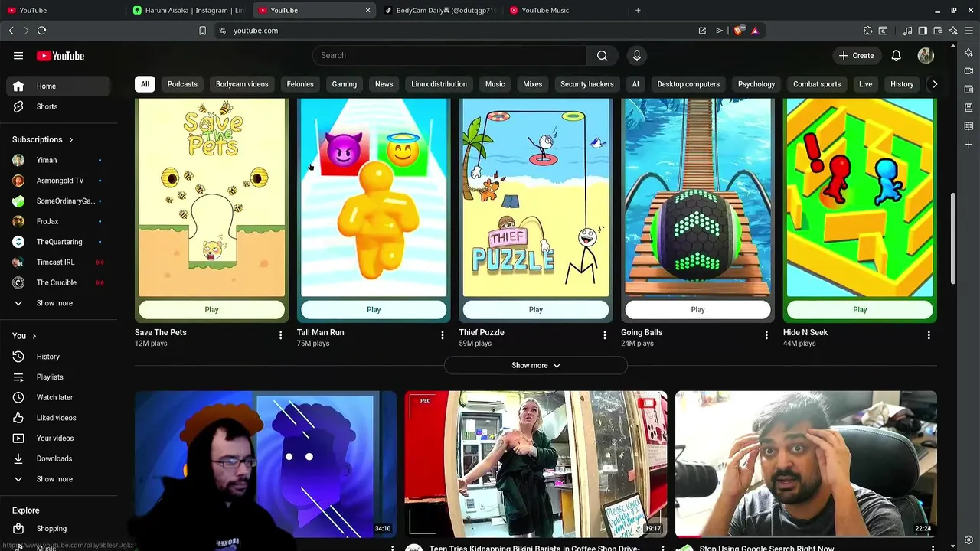Play Tall Man Run game
Viewport: 980px width, 551px height.
tap(374, 310)
